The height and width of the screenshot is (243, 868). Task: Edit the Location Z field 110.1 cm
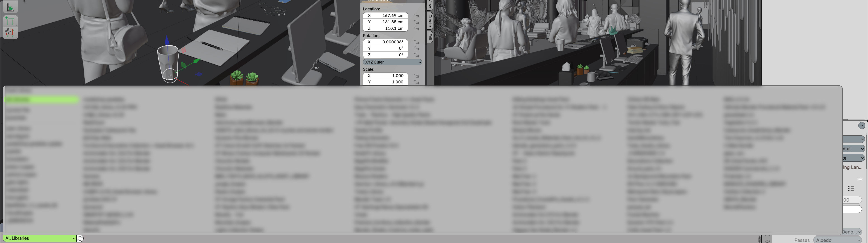(385, 28)
